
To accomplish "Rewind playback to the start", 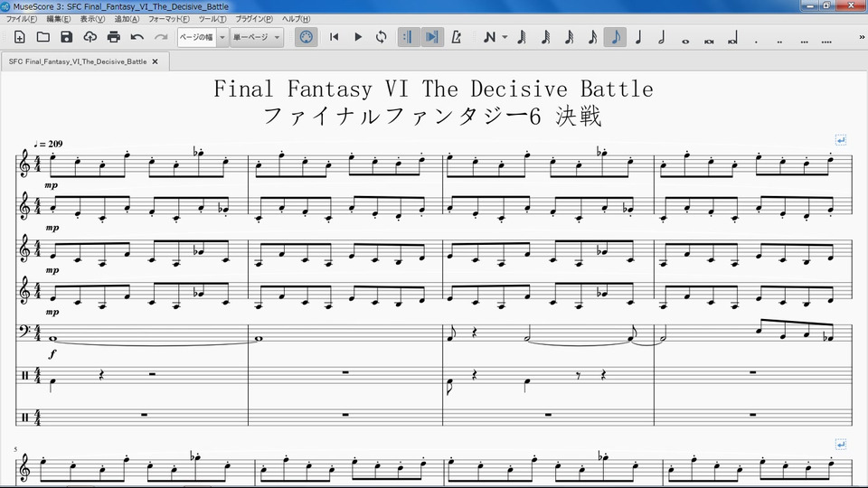I will 334,37.
